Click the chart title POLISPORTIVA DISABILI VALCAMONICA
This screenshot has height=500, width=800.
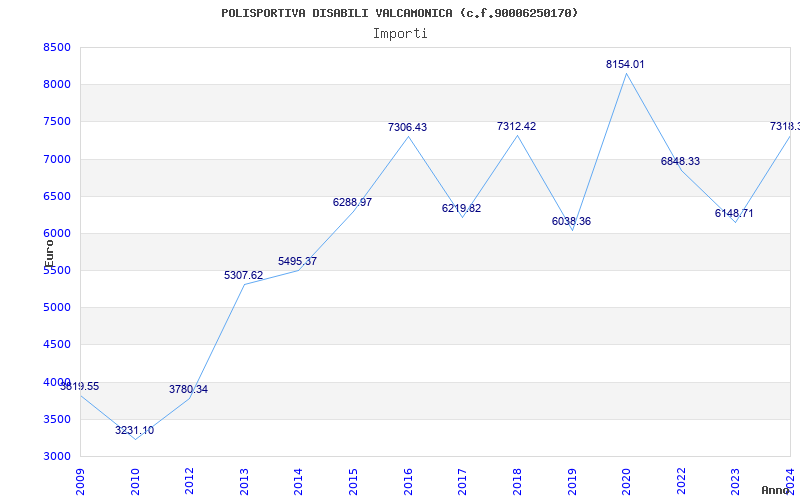pos(399,13)
